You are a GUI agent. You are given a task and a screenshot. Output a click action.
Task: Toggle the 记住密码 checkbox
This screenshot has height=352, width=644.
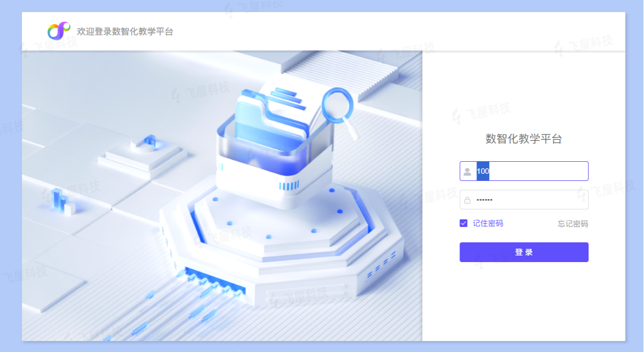click(x=463, y=223)
